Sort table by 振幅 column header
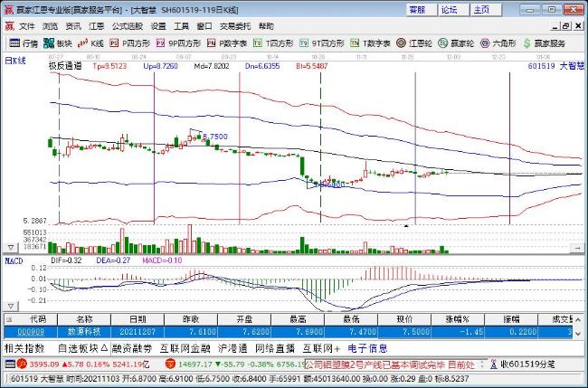Viewport: 588px width, 388px height. pyautogui.click(x=511, y=319)
